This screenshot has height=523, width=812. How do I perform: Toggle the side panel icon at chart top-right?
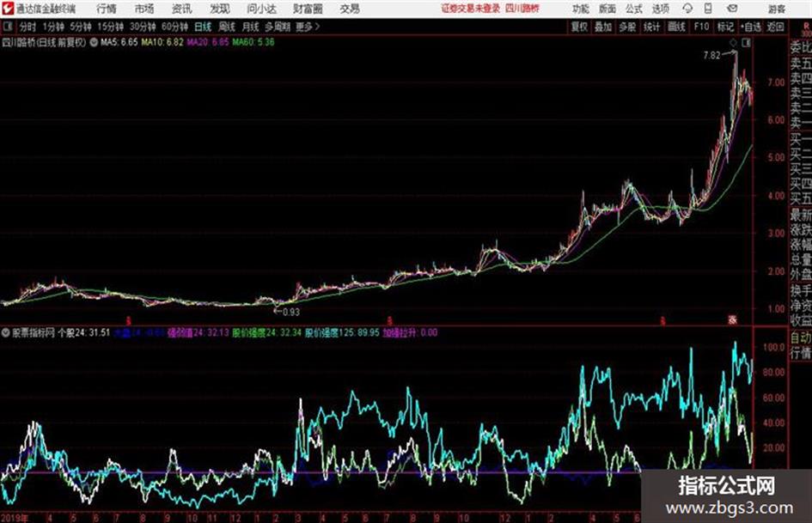(x=746, y=43)
